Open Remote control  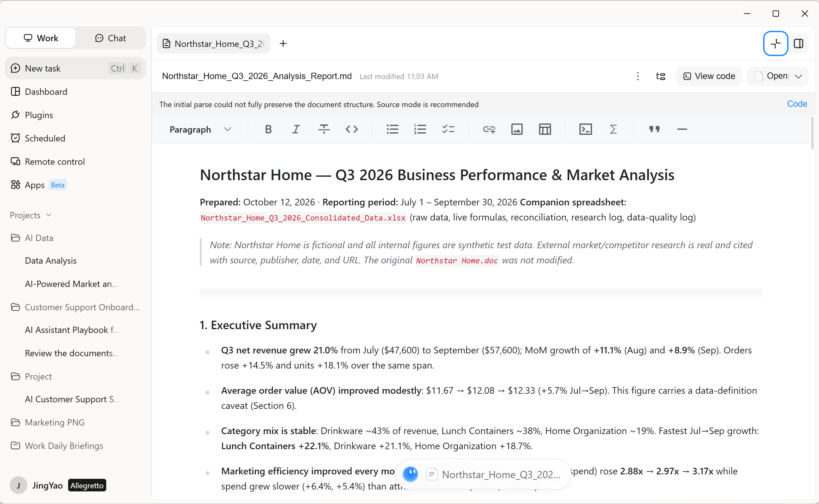click(75, 162)
